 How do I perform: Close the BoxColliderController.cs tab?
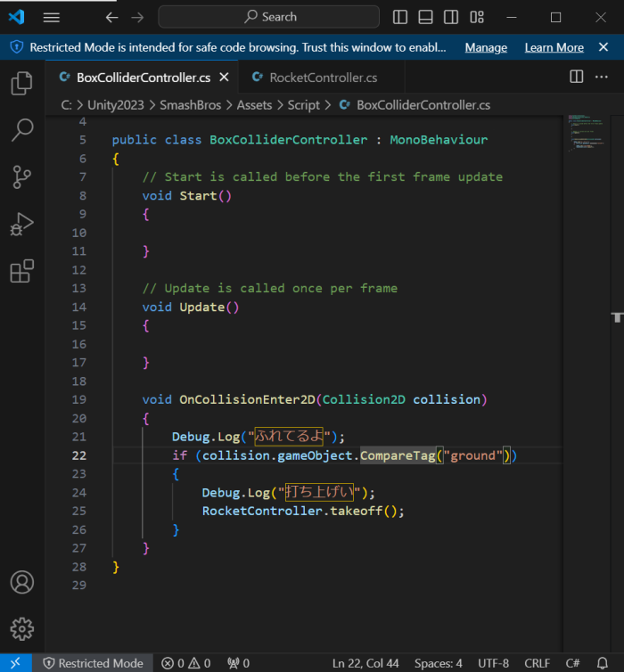click(x=224, y=78)
